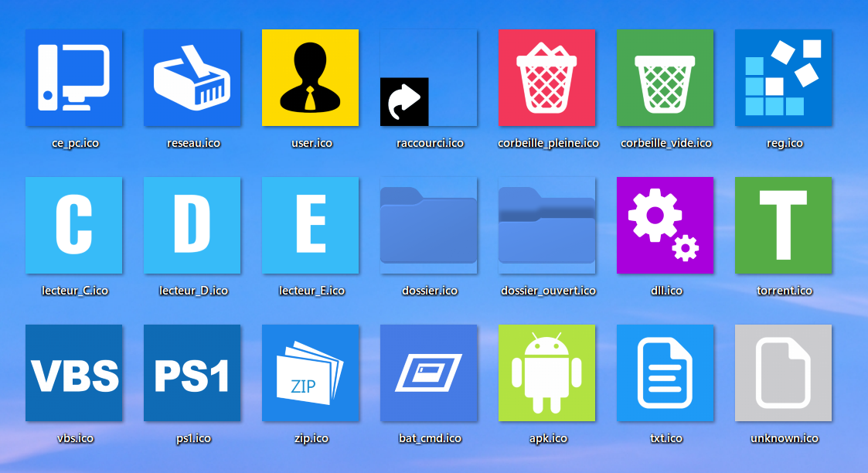Click the red corbeille_pleine.ico full bin

coord(547,77)
